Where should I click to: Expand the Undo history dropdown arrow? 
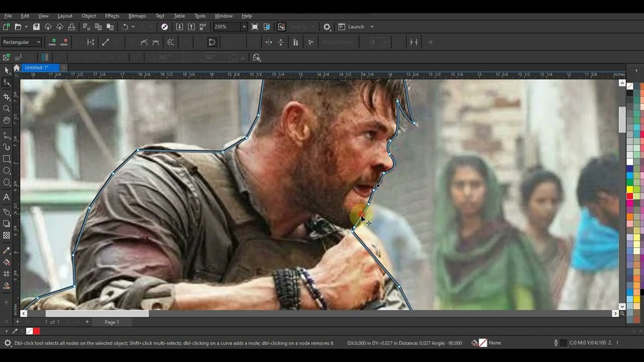pos(133,27)
